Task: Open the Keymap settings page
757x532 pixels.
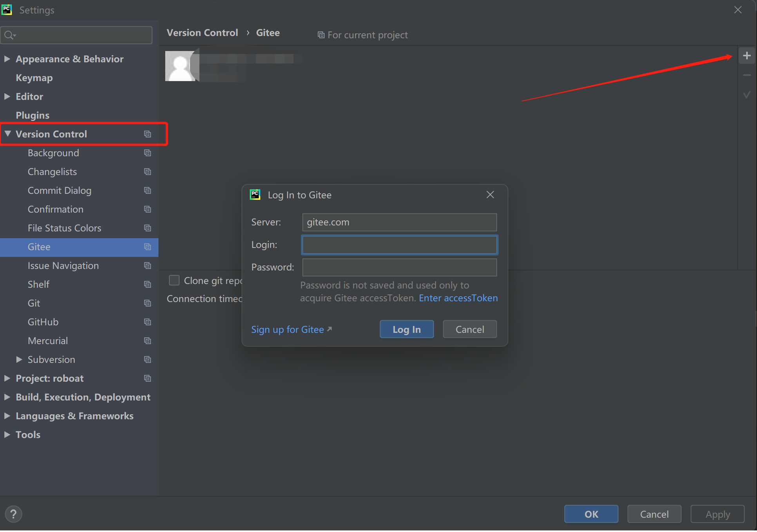Action: click(34, 78)
